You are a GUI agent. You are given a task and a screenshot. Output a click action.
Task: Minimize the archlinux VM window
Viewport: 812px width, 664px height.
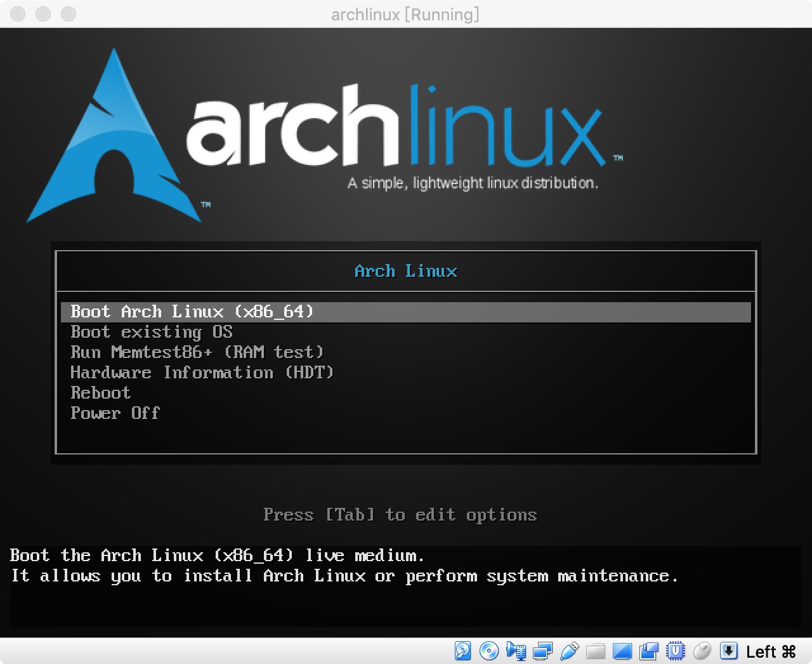pos(43,13)
